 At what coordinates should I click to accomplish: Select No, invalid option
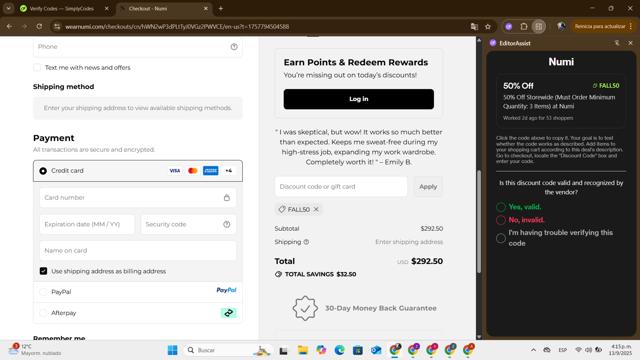pos(501,220)
